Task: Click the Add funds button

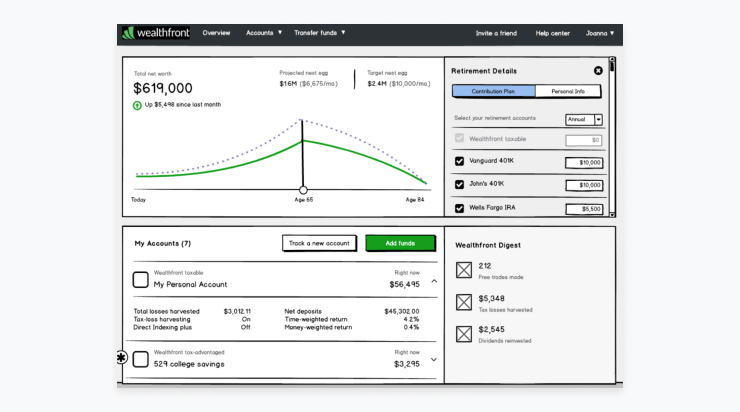Action: pyautogui.click(x=400, y=244)
